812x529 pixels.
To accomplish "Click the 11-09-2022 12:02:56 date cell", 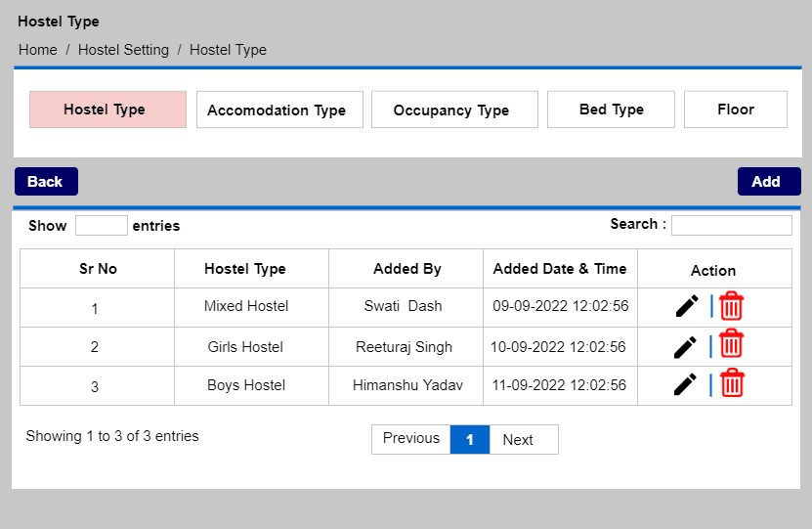I will point(560,385).
